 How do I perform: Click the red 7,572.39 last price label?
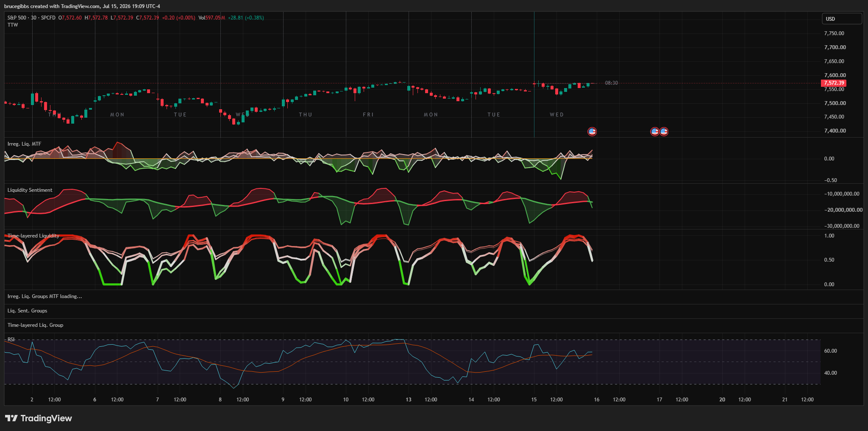(x=834, y=83)
